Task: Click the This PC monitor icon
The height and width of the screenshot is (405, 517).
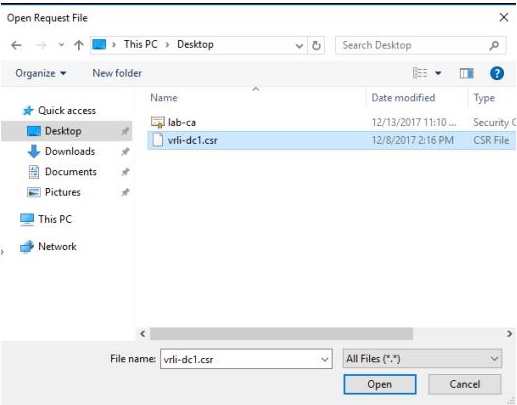Action: tap(27, 220)
